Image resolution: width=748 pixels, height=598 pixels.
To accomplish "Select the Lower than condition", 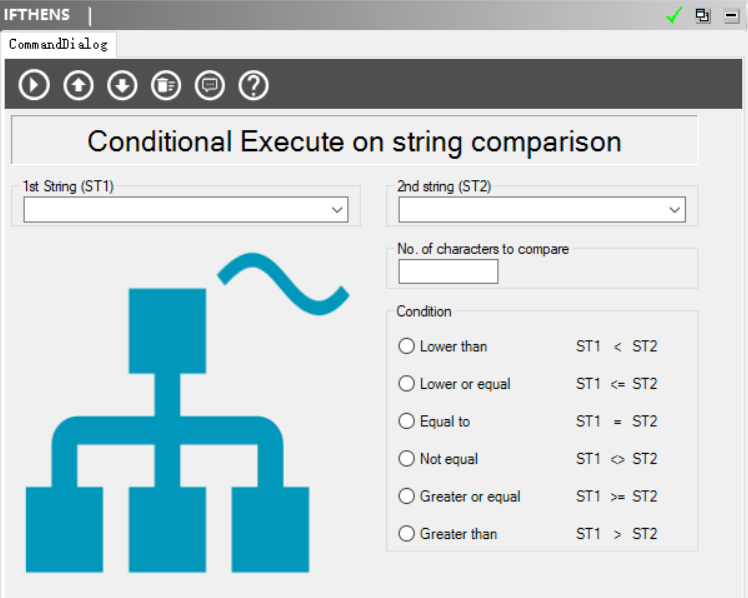I will click(x=406, y=346).
